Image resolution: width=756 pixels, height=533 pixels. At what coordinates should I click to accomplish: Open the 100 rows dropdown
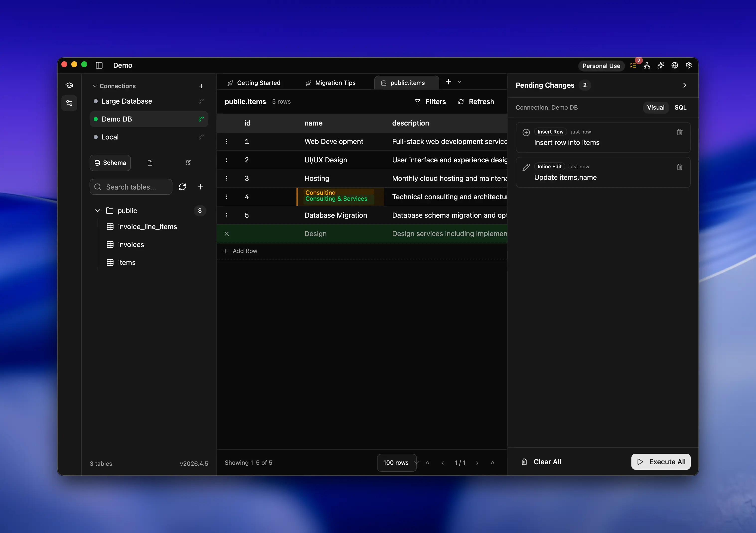(396, 463)
